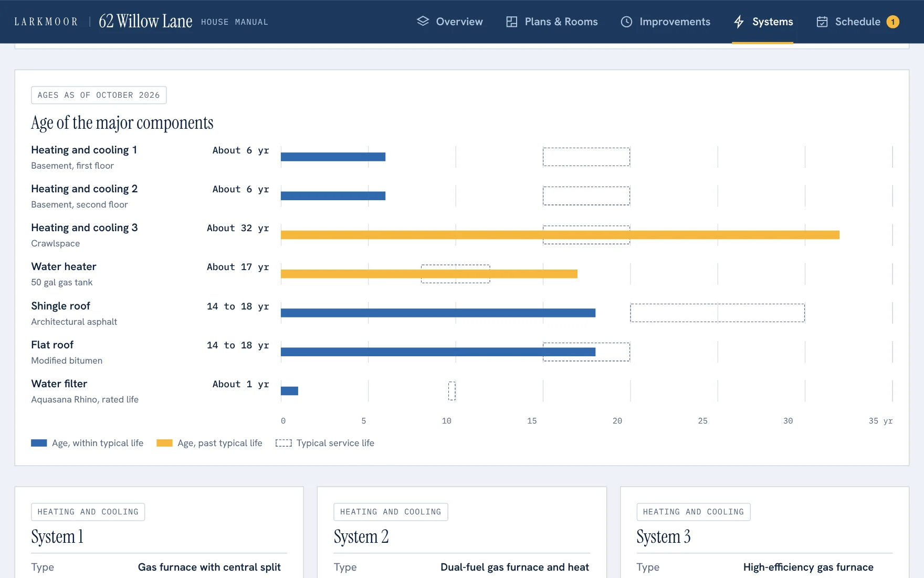This screenshot has height=578, width=924.
Task: Click the Larkmoor logo
Action: point(46,22)
